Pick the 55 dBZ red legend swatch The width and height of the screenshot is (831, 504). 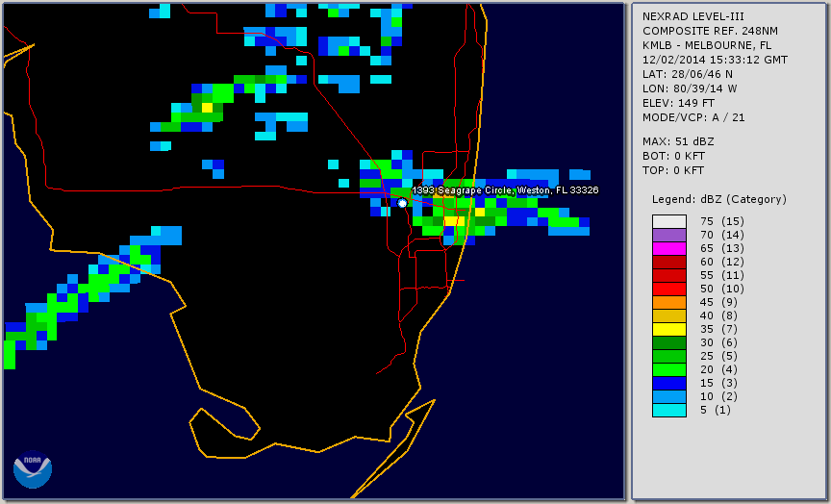[669, 276]
